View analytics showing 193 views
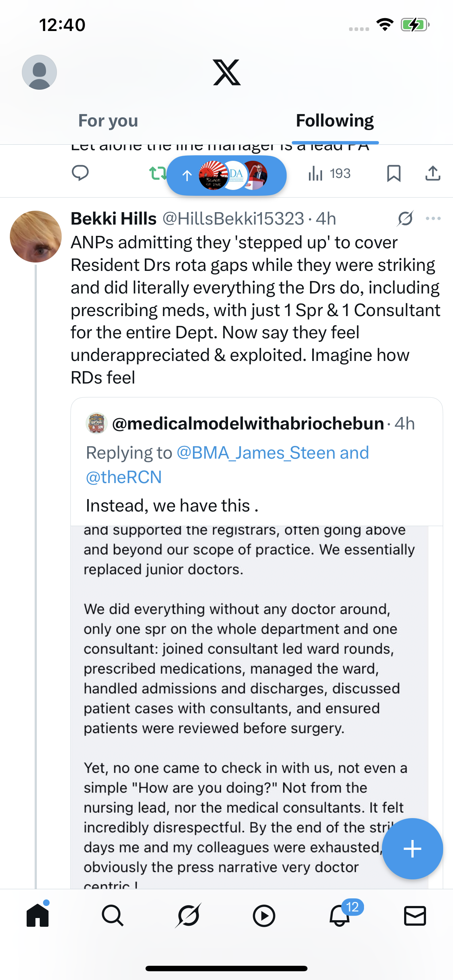Viewport: 453px width, 980px height. (329, 174)
